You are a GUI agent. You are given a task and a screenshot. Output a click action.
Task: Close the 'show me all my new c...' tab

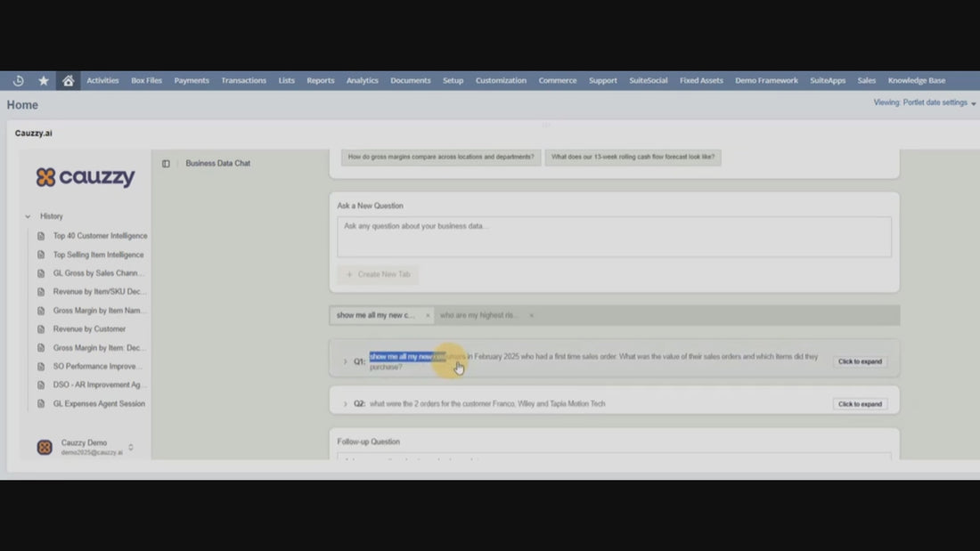click(428, 315)
